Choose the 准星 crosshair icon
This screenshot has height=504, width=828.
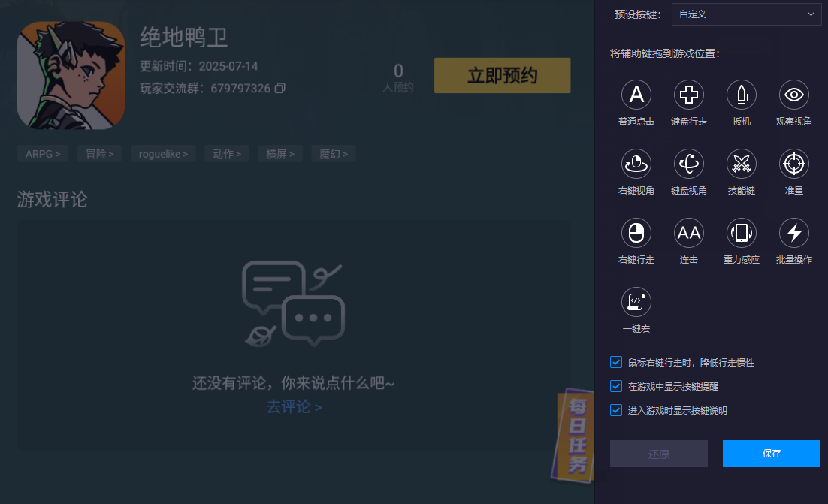click(x=793, y=165)
